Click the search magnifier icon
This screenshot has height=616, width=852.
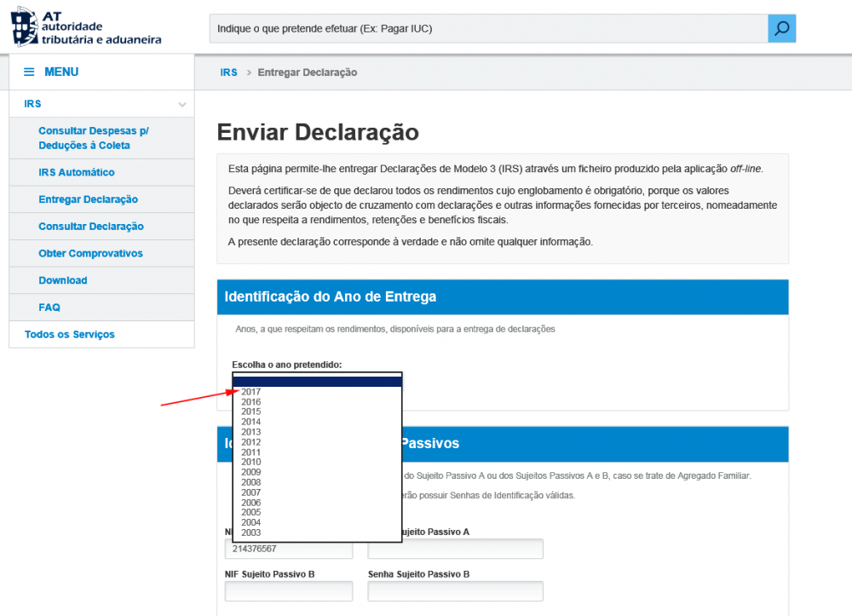click(x=780, y=28)
